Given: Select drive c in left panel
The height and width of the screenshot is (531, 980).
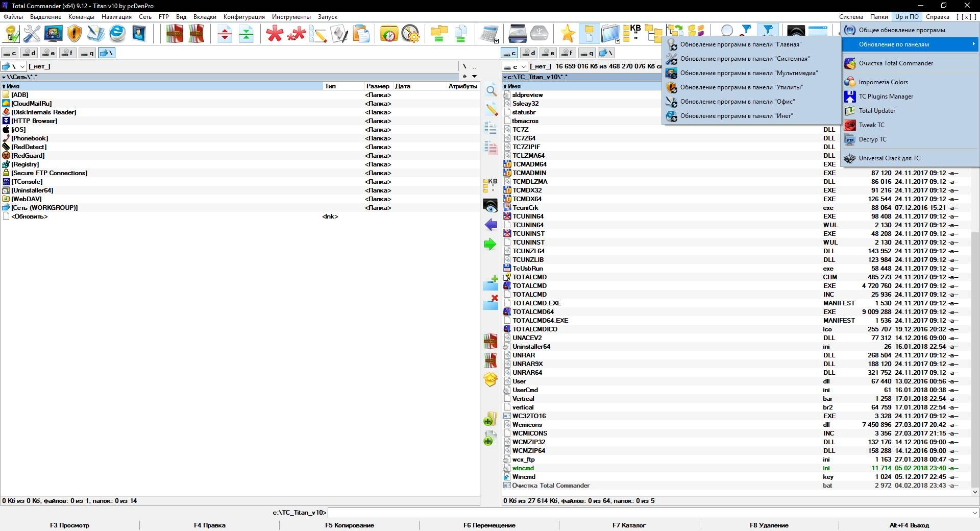Looking at the screenshot, I should [10, 53].
